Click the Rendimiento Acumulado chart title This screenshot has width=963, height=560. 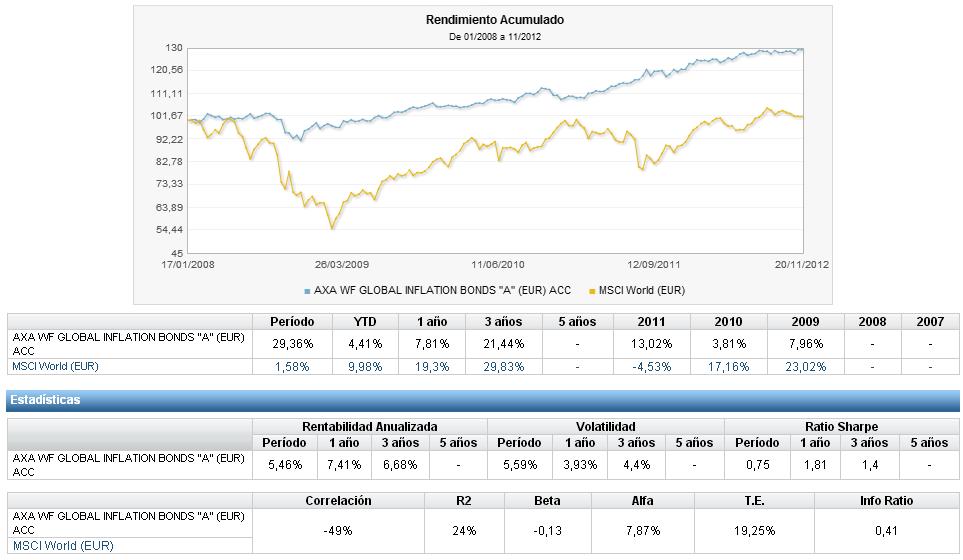tap(481, 20)
